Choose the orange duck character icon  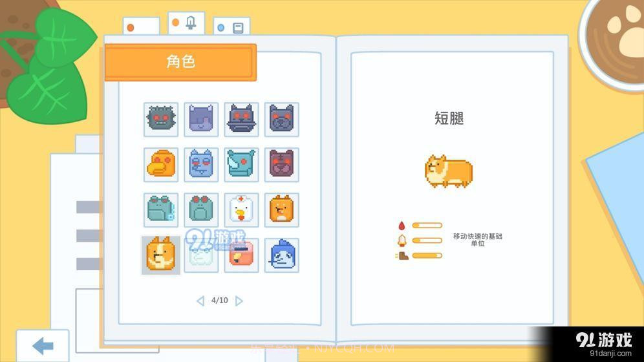coord(160,164)
